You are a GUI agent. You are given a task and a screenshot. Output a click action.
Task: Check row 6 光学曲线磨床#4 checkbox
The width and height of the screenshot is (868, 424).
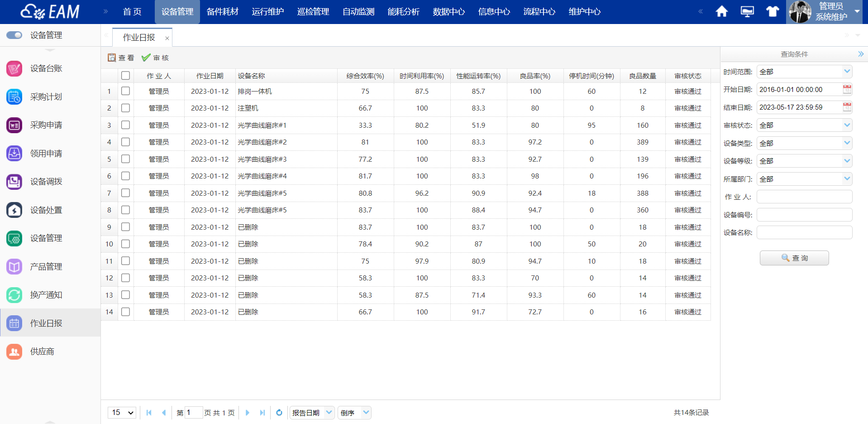click(126, 176)
